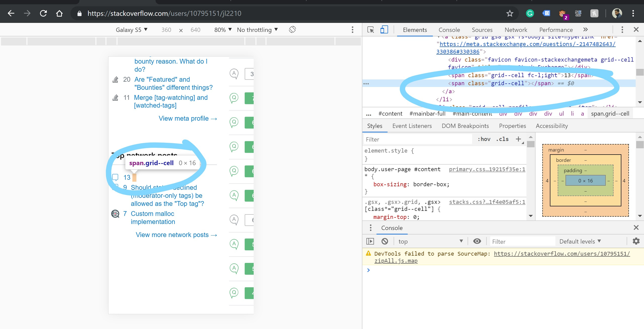
Task: Open the Chrome three-dot menu
Action: pos(633,13)
